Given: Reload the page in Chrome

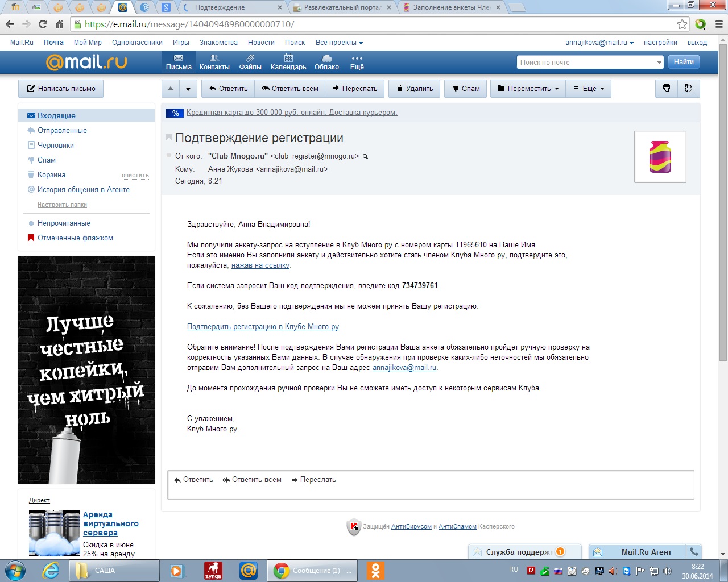Looking at the screenshot, I should coord(43,24).
